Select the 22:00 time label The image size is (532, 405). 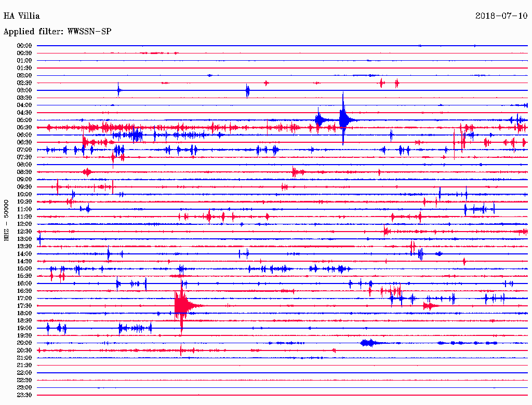24,373
